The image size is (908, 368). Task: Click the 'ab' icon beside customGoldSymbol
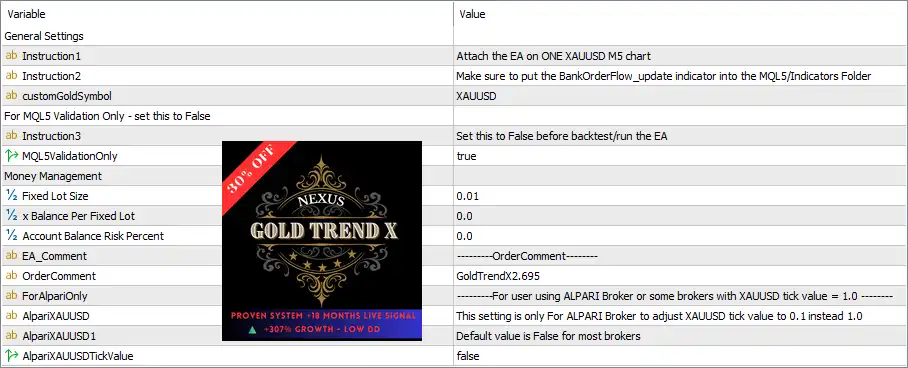(12, 96)
